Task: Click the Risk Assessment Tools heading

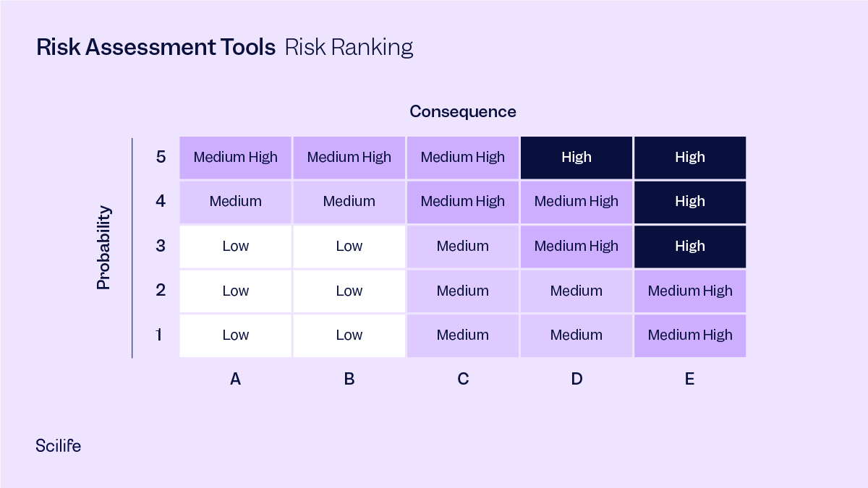Action: [156, 48]
